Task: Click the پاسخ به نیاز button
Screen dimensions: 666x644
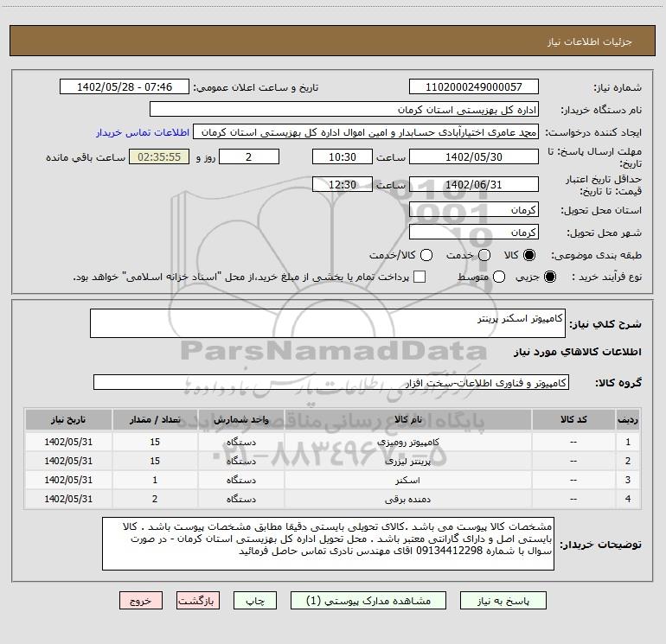Action: point(503,601)
